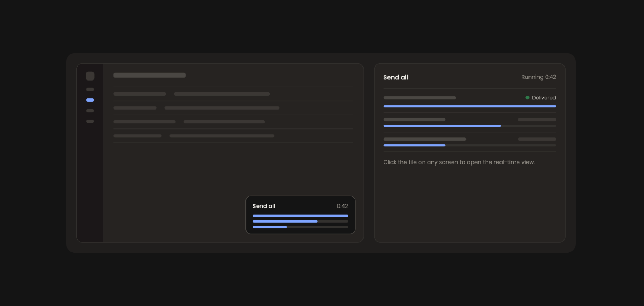
Task: Click the least-filled progress bar in the detail panel
Action: (470, 145)
